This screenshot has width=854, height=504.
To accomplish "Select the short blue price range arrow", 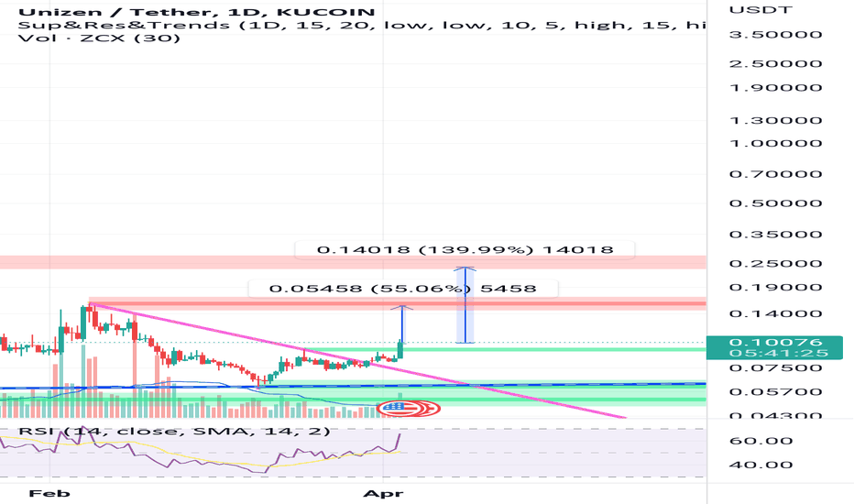I will [x=402, y=324].
